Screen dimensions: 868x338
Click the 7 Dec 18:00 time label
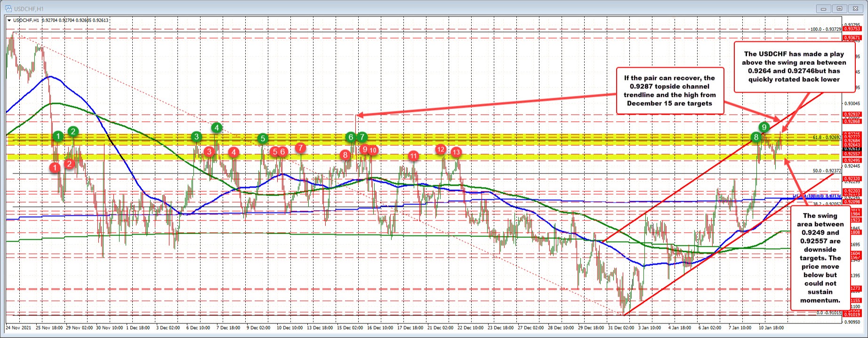228,328
